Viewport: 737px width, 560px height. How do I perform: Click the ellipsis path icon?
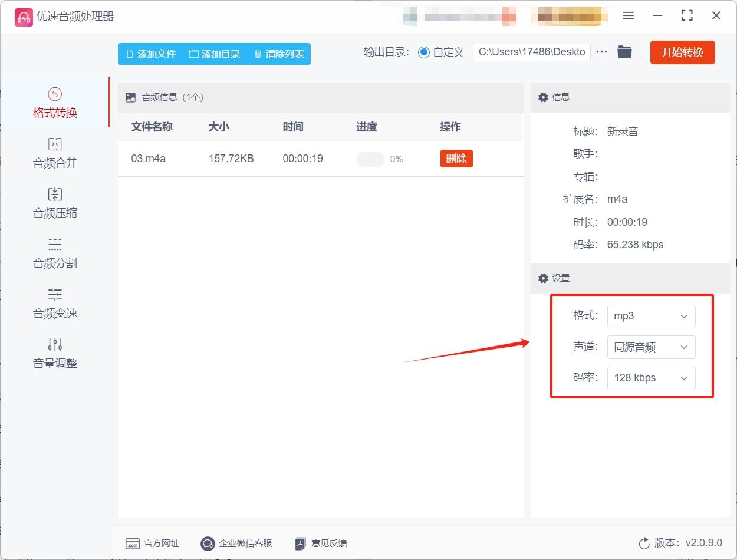(x=601, y=52)
